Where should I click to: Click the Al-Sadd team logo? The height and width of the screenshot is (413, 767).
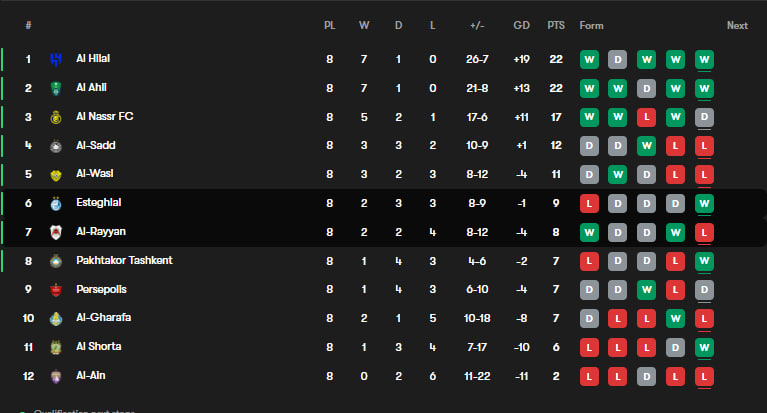point(56,146)
